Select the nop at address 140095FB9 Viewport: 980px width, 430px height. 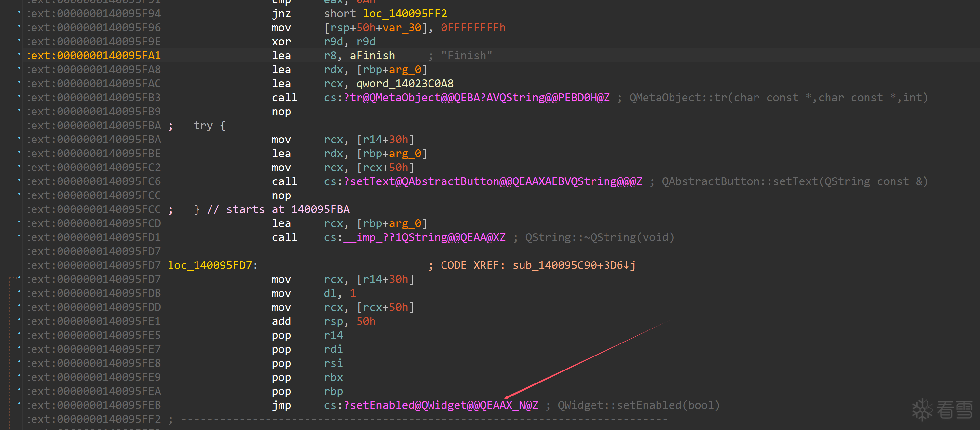tap(281, 112)
